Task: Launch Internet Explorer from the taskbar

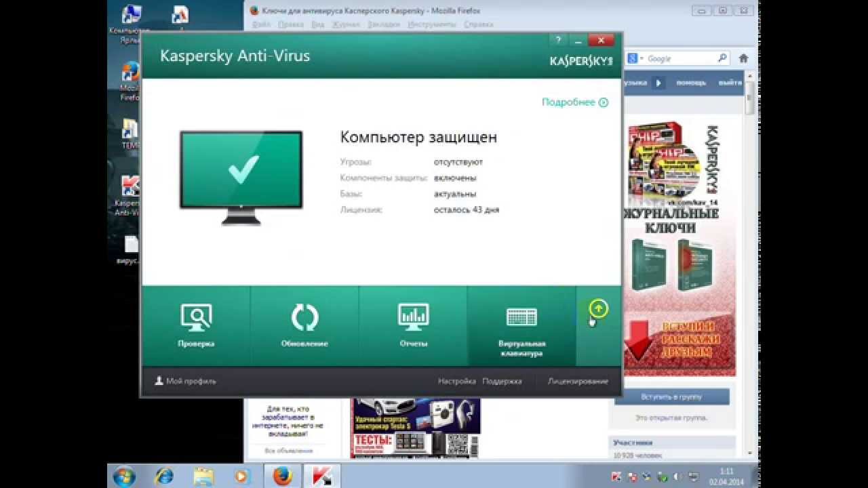Action: coord(163,476)
